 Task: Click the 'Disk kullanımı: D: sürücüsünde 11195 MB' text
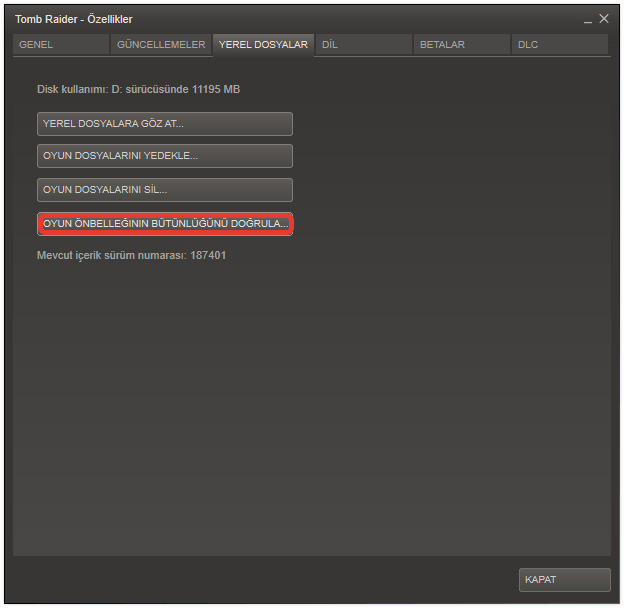pyautogui.click(x=138, y=89)
